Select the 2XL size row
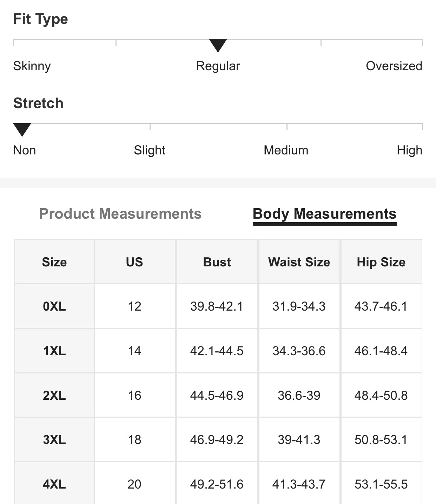 (x=54, y=396)
